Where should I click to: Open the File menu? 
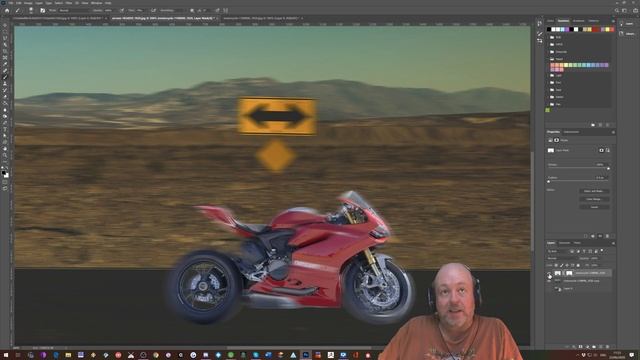point(11,3)
